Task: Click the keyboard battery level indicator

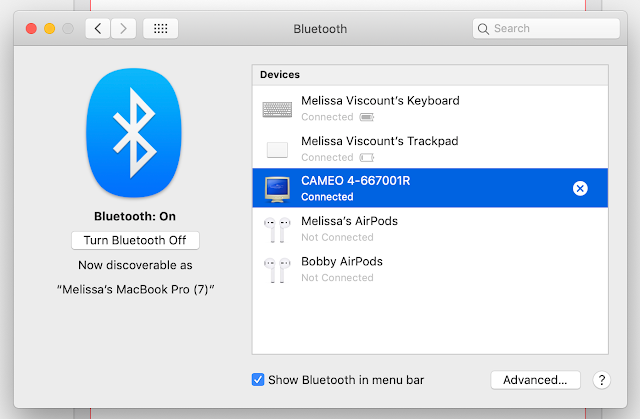Action: (x=367, y=117)
